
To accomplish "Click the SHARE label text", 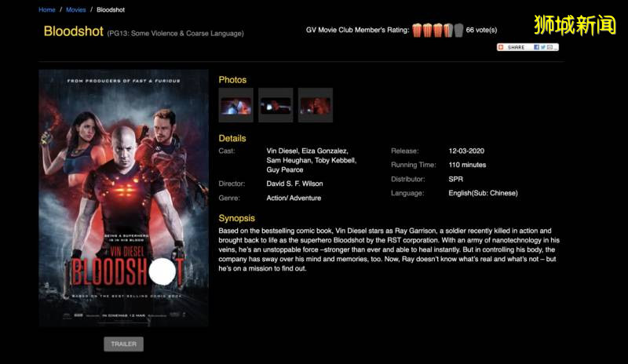I will click(517, 47).
